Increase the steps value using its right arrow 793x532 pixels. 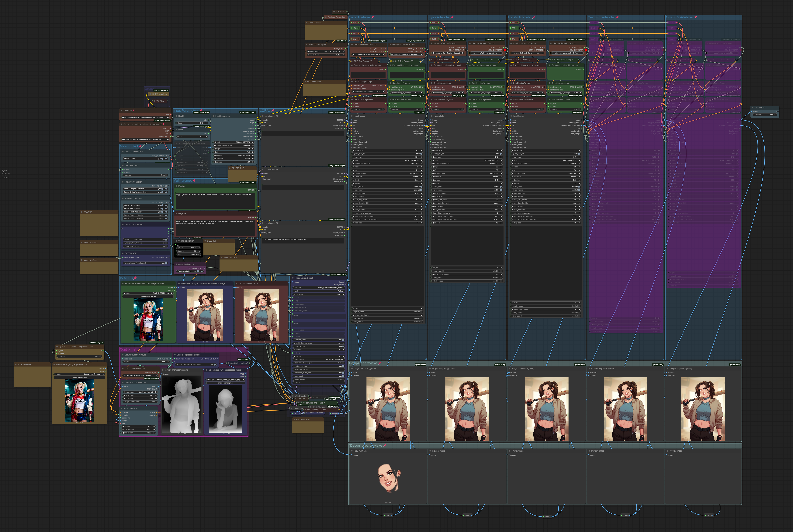tap(253, 149)
